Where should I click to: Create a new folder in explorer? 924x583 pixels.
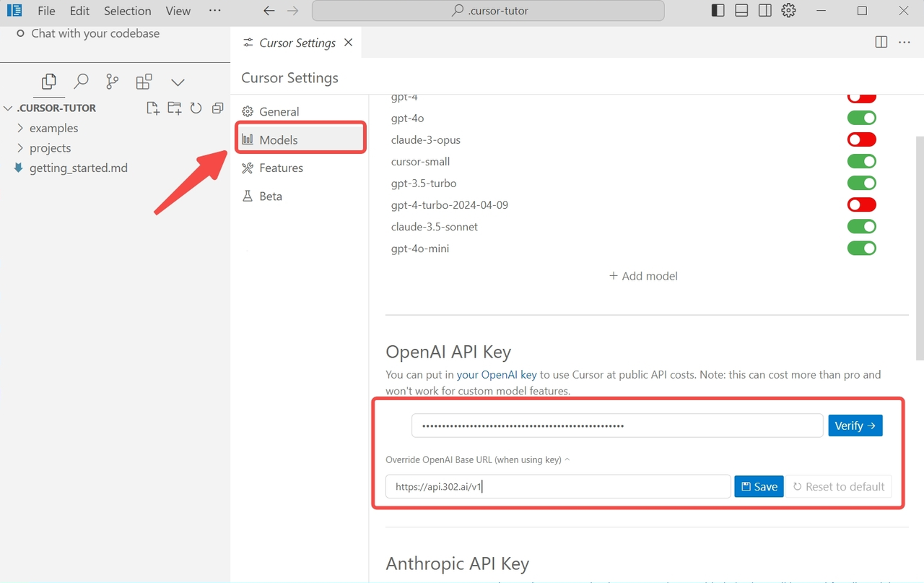[x=174, y=108]
